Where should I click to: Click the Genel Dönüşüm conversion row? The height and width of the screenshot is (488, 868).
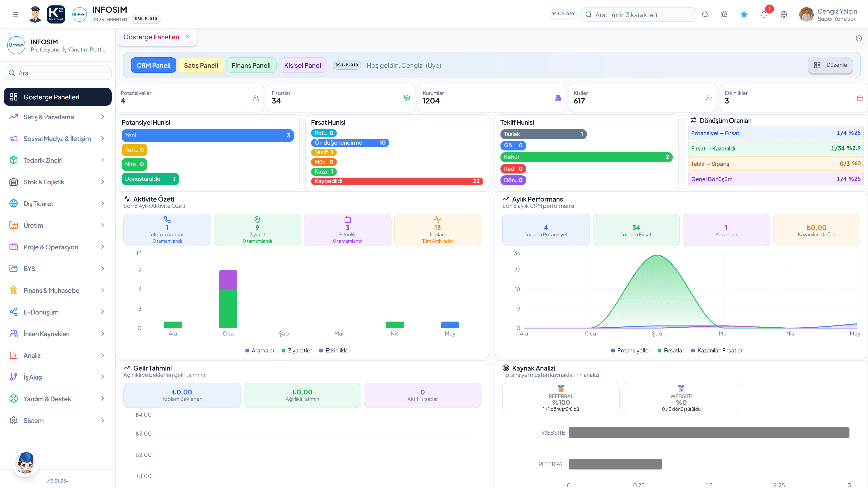pos(775,179)
